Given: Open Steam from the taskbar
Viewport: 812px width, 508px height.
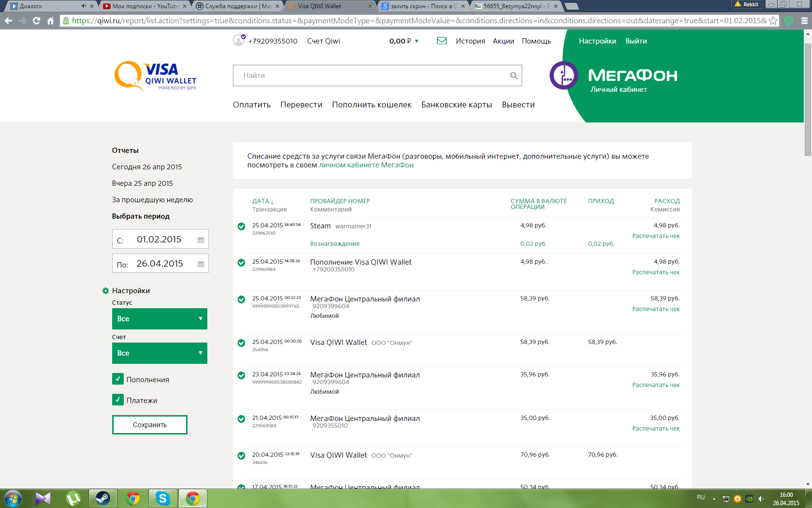Looking at the screenshot, I should (103, 498).
